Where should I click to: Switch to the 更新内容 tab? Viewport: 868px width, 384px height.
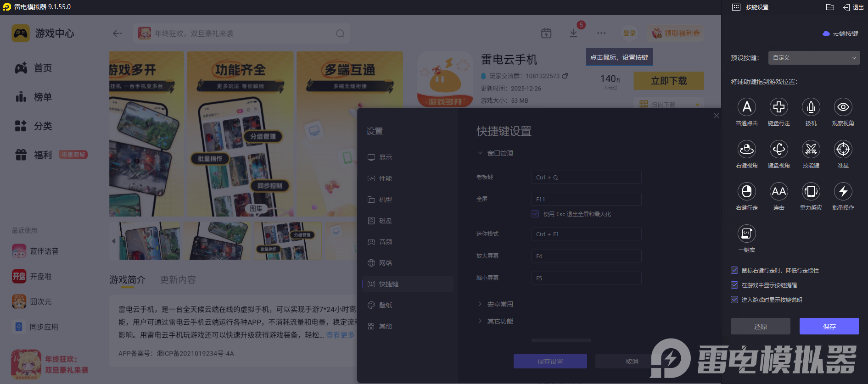click(178, 280)
